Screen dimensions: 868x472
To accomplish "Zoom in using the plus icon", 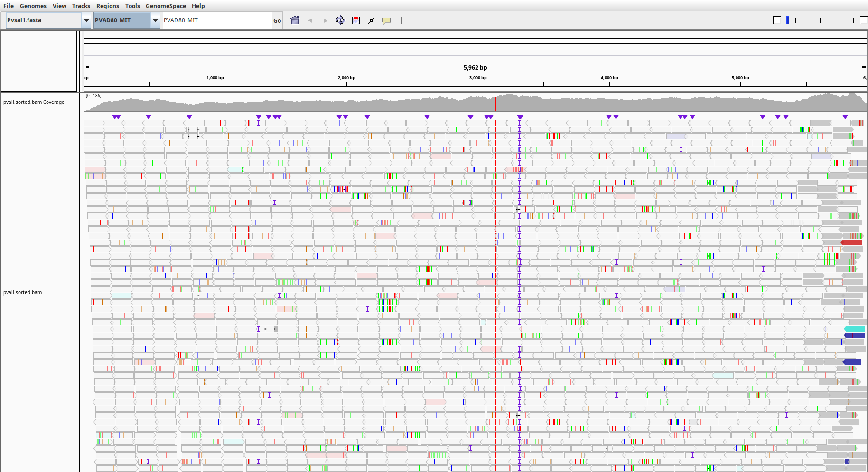I will tap(864, 20).
